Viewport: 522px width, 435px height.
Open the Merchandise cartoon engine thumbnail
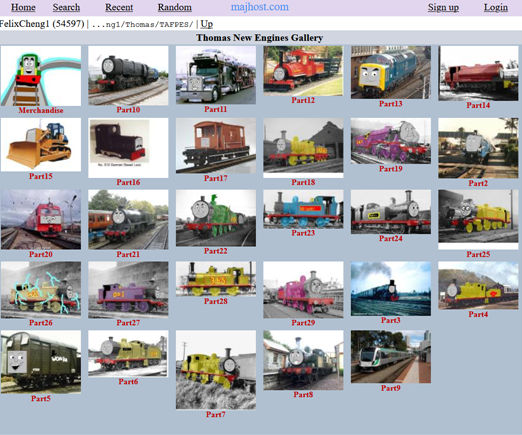[41, 76]
